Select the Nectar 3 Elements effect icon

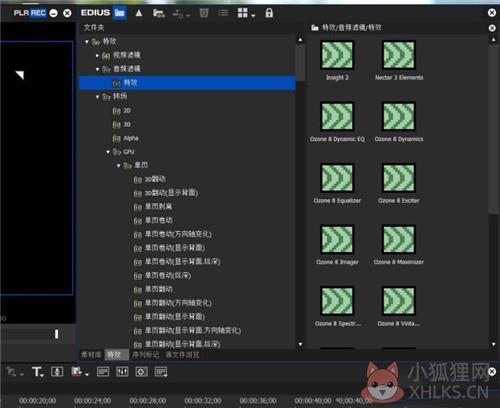tap(399, 54)
